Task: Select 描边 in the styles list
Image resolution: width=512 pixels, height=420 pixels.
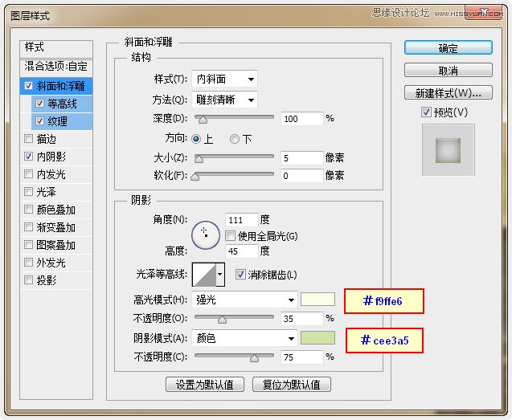Action: pyautogui.click(x=47, y=139)
